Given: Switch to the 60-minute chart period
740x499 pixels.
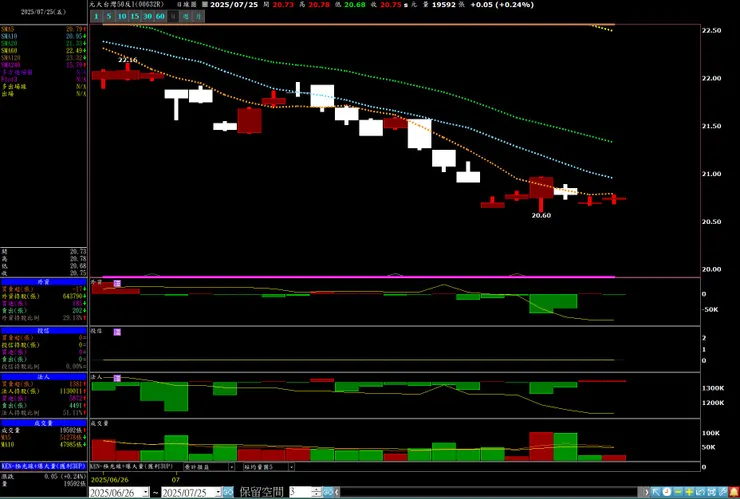Looking at the screenshot, I should [160, 17].
